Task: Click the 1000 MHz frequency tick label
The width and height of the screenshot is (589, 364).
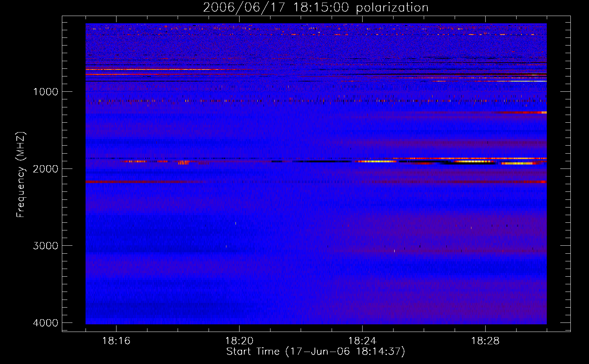Action: tap(46, 92)
